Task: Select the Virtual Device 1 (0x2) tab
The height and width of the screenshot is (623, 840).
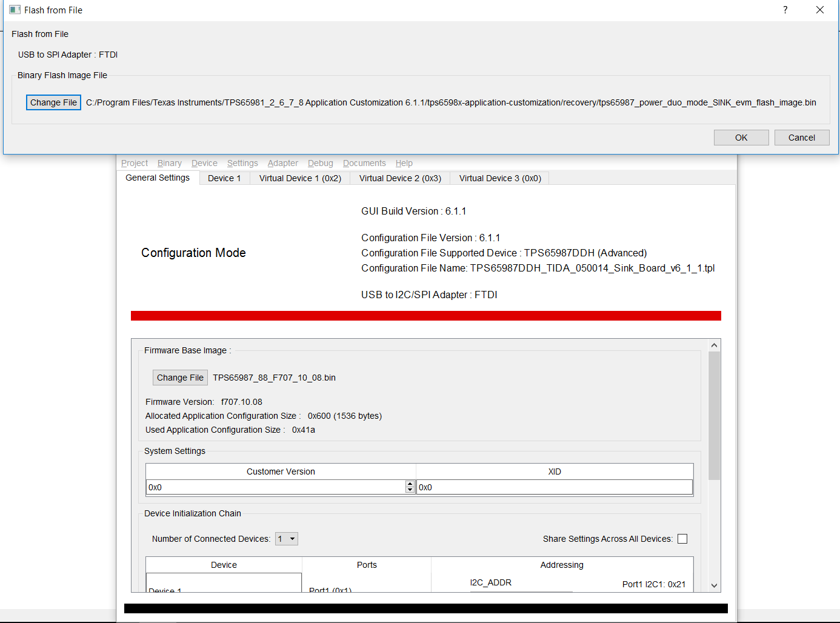Action: tap(300, 178)
